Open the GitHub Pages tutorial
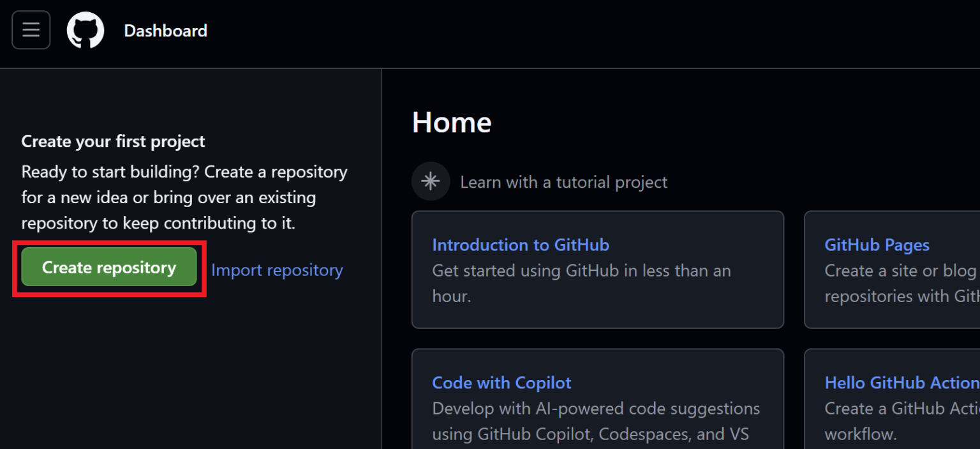Image resolution: width=980 pixels, height=449 pixels. [876, 245]
